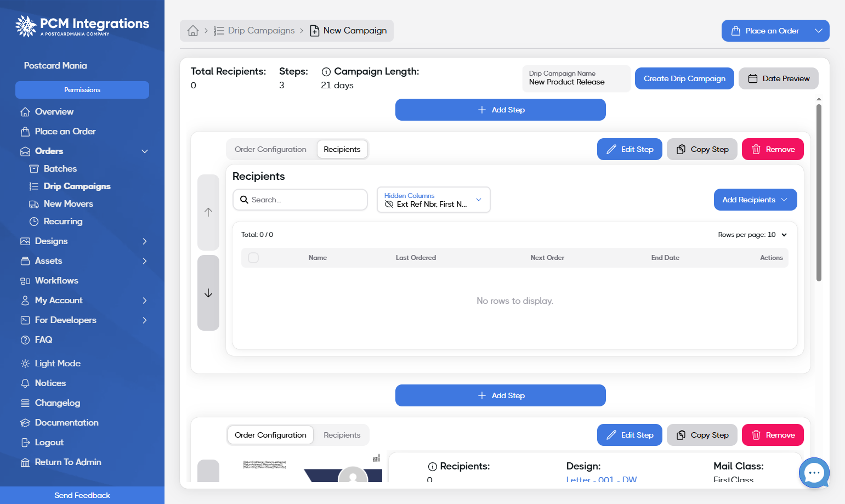This screenshot has width=845, height=504.
Task: Click the Postcard Mania account name
Action: click(55, 66)
